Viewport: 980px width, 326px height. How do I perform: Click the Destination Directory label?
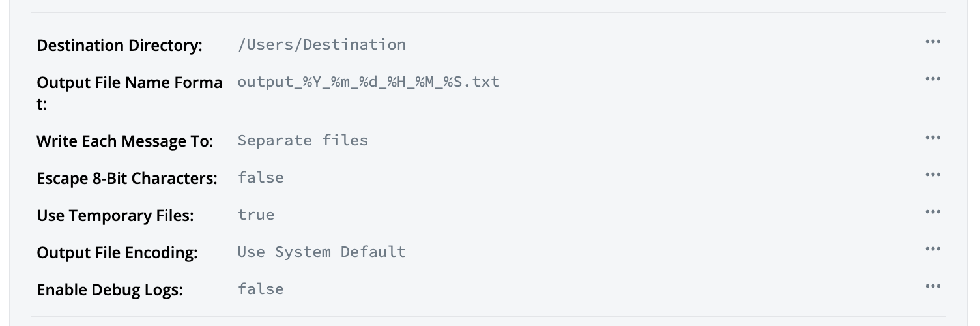tap(119, 46)
